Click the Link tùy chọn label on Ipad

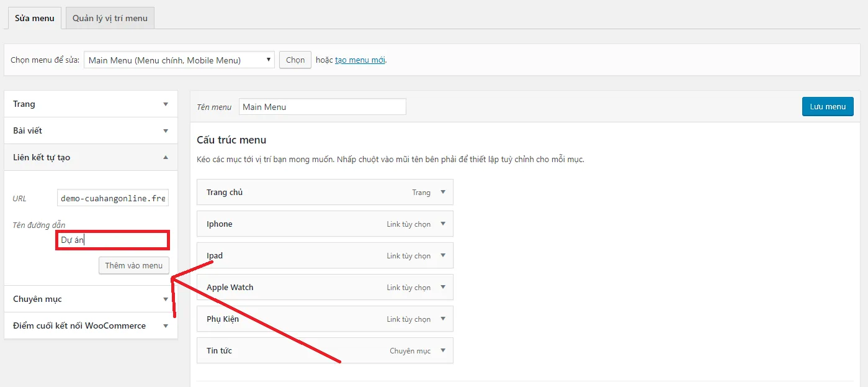click(x=409, y=256)
